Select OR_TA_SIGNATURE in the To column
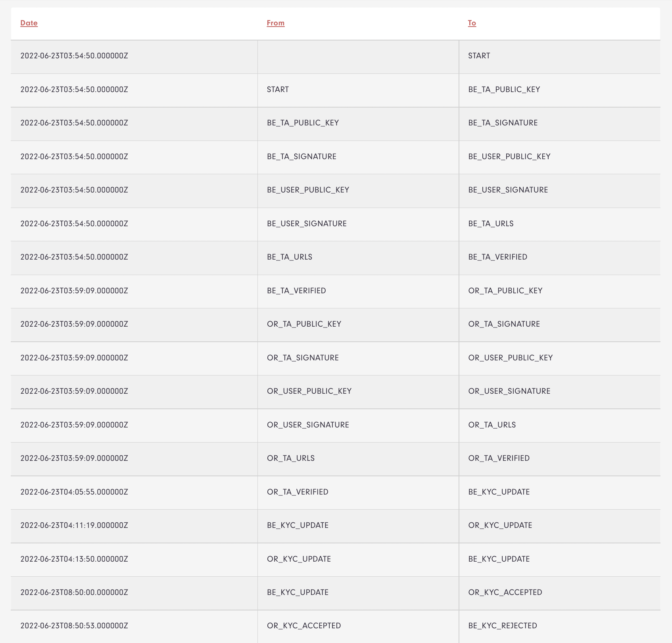The height and width of the screenshot is (643, 672). point(504,324)
